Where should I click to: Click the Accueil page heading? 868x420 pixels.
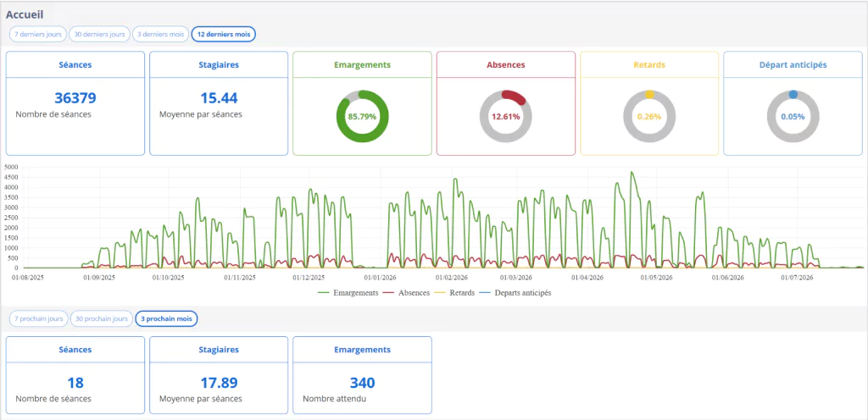[25, 14]
